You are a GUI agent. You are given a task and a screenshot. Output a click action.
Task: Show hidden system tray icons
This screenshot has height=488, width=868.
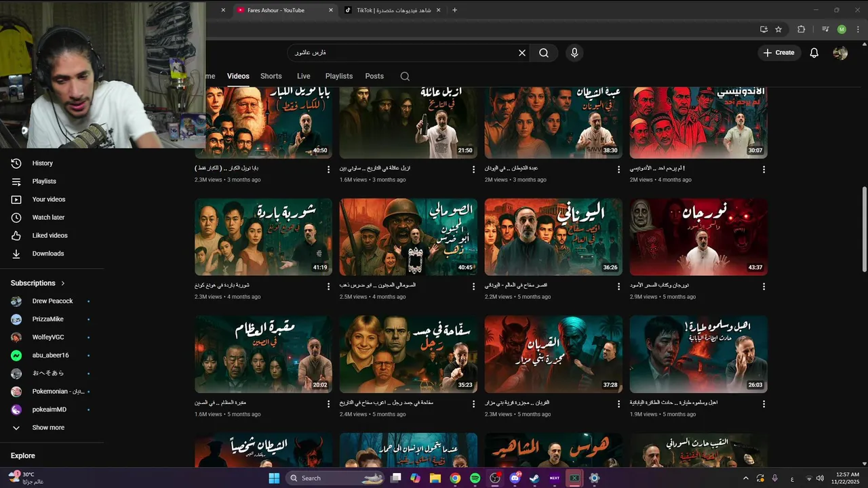click(746, 478)
